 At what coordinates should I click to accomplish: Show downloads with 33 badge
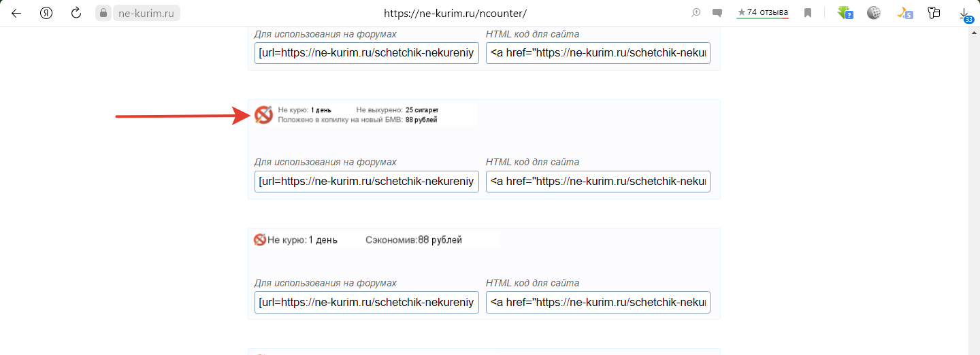[964, 14]
